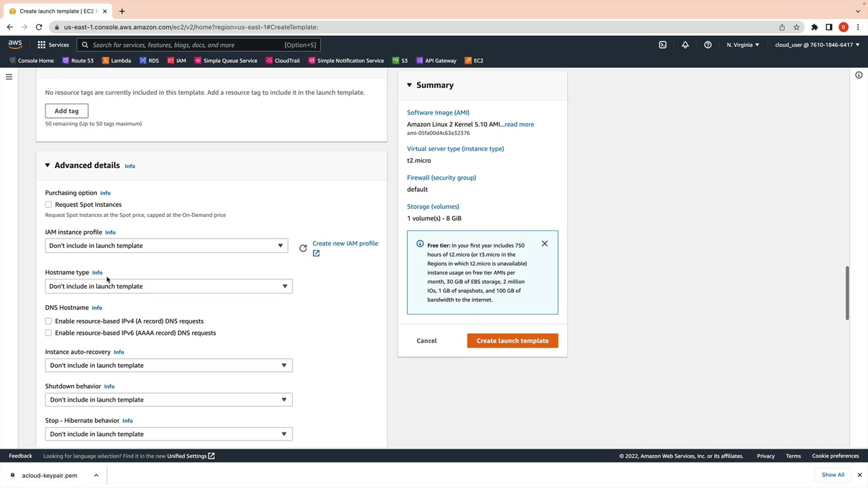Open a new browser tab
The height and width of the screenshot is (488, 868).
(x=122, y=11)
